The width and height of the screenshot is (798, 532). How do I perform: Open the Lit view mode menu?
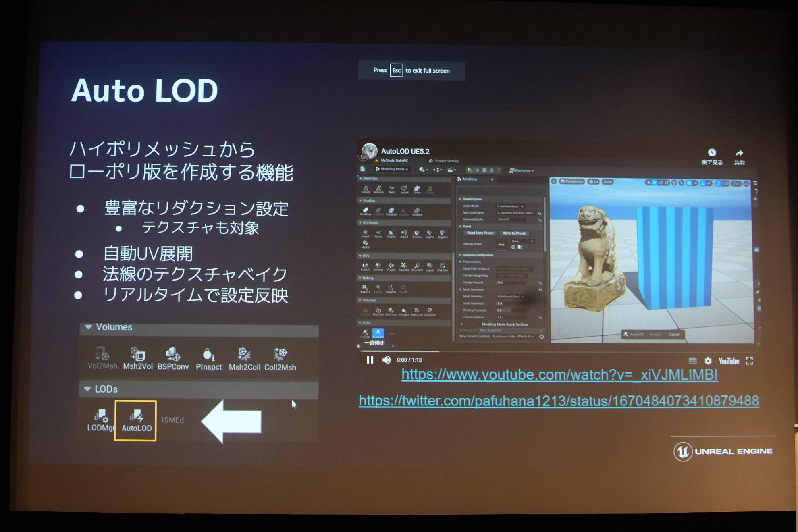click(593, 182)
